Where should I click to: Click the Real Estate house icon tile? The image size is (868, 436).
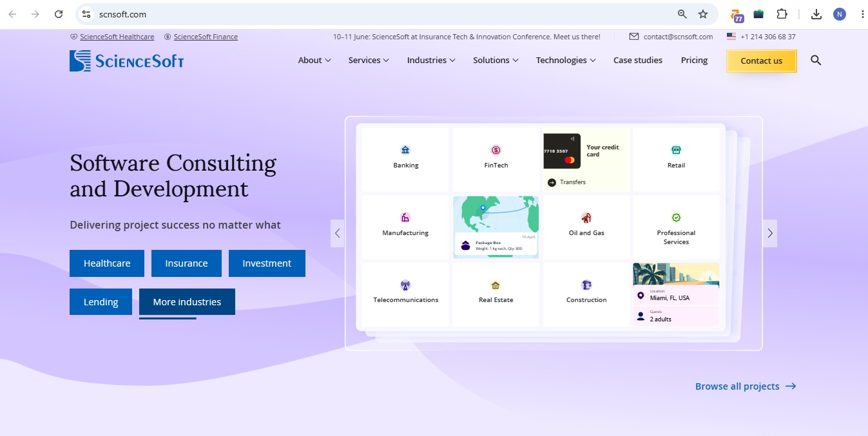click(496, 294)
